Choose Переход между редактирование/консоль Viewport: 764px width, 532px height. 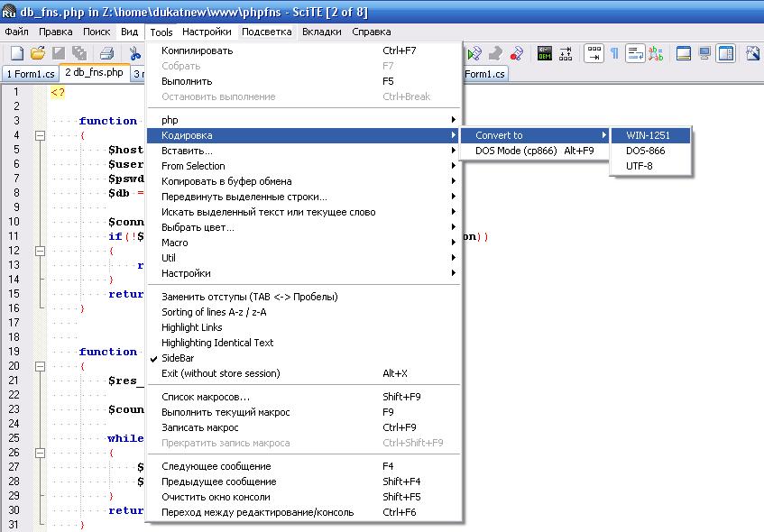point(305,512)
